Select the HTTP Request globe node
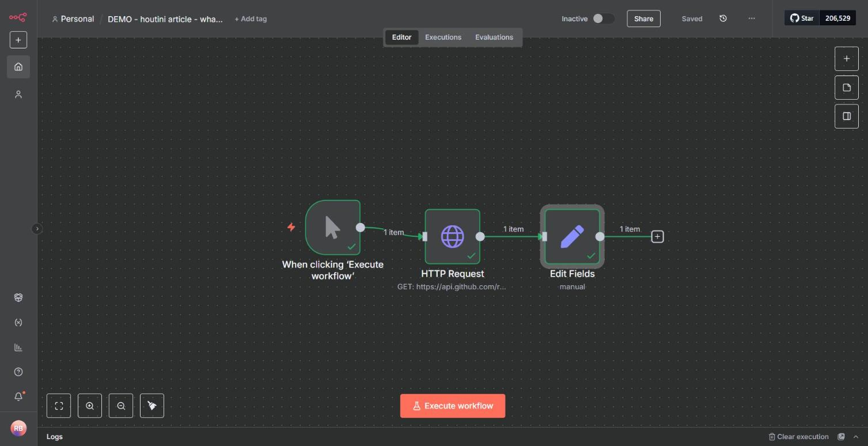Image resolution: width=868 pixels, height=446 pixels. [x=452, y=236]
